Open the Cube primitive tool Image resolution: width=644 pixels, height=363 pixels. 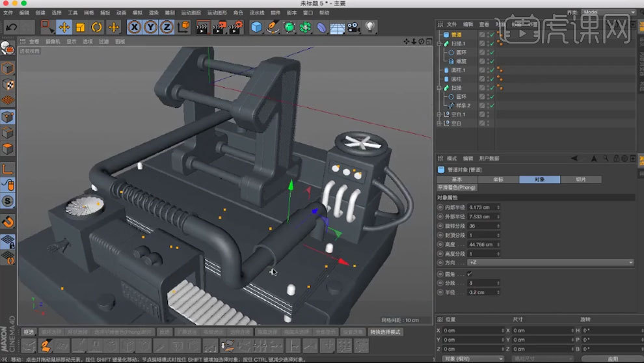pos(257,27)
